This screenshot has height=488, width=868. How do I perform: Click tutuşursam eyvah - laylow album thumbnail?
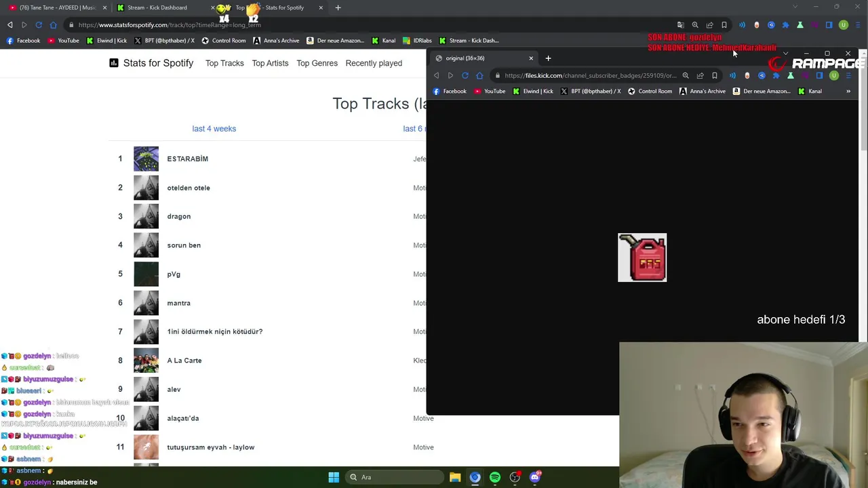(x=146, y=447)
